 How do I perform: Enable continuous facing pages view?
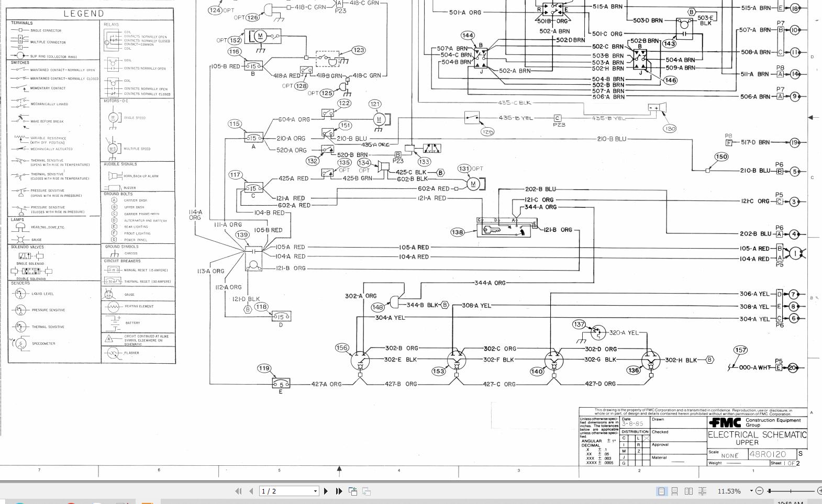(702, 491)
